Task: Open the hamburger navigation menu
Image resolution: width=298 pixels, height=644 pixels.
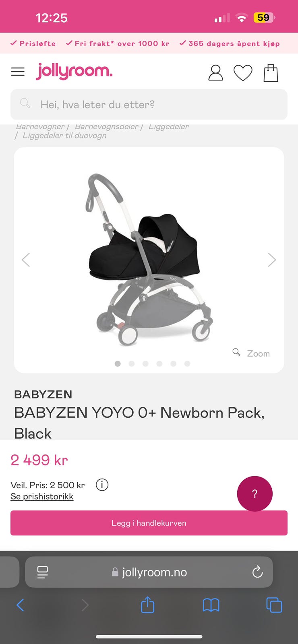Action: pyautogui.click(x=18, y=72)
